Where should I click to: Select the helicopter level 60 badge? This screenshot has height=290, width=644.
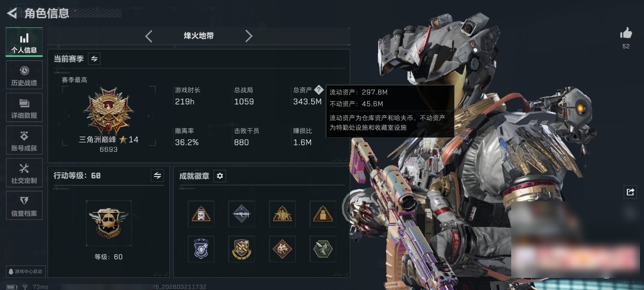click(108, 223)
